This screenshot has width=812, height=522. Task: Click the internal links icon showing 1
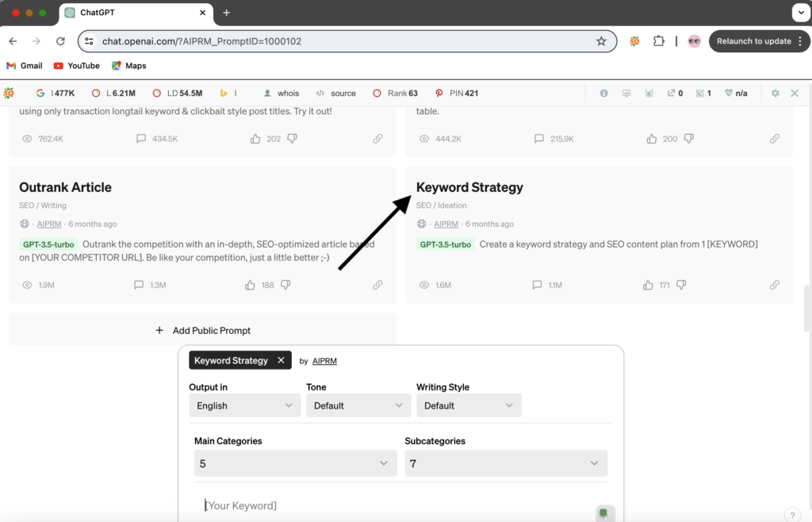point(703,94)
